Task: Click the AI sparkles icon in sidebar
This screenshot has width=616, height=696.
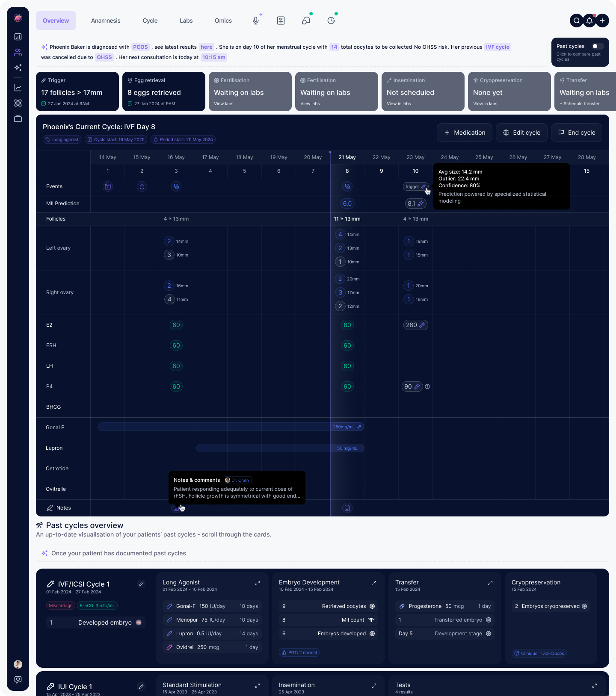Action: pyautogui.click(x=18, y=68)
